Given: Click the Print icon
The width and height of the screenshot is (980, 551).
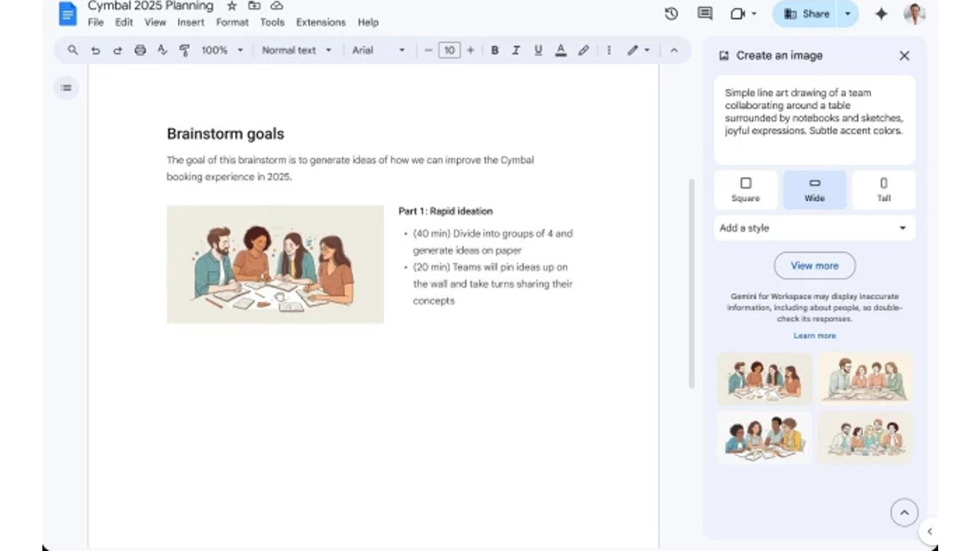Looking at the screenshot, I should tap(140, 50).
